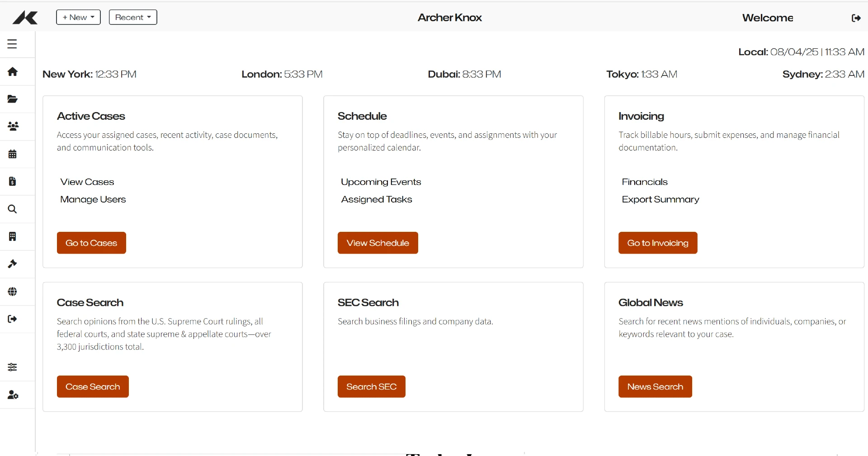868x456 pixels.
Task: Expand the Recent dropdown
Action: click(133, 17)
